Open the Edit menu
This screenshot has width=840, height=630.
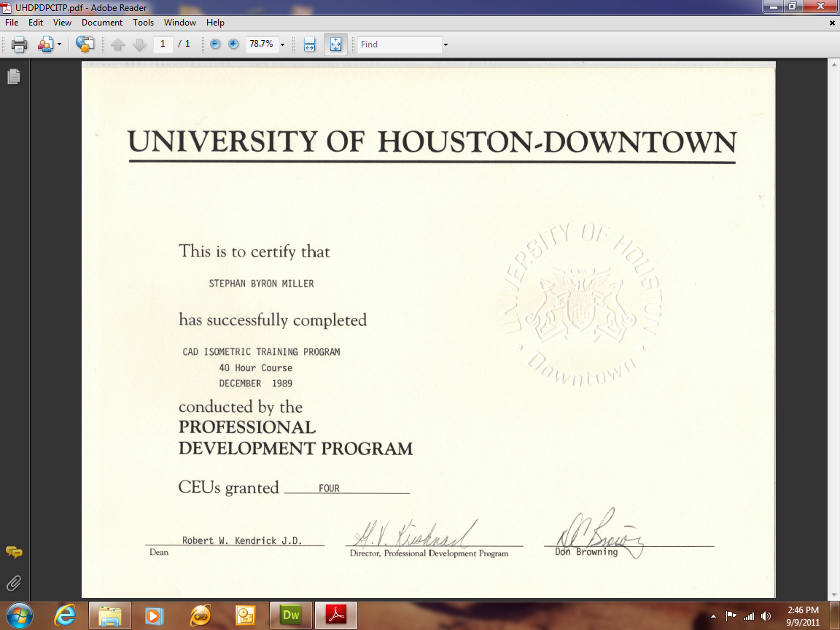click(36, 23)
